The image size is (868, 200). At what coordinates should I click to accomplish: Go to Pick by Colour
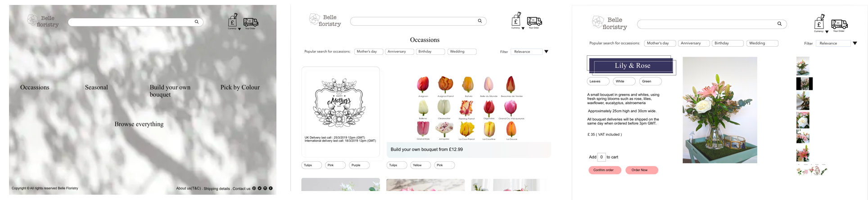click(x=240, y=87)
